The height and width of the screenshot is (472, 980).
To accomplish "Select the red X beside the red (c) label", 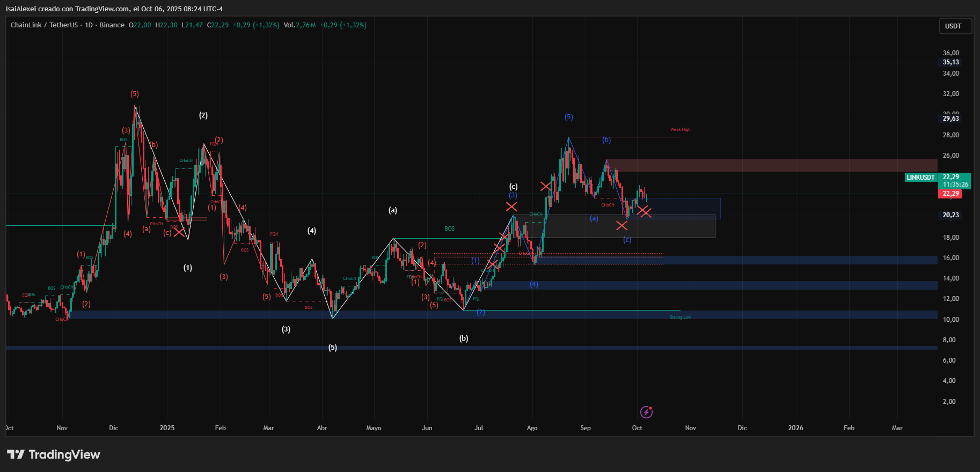I will [x=179, y=232].
